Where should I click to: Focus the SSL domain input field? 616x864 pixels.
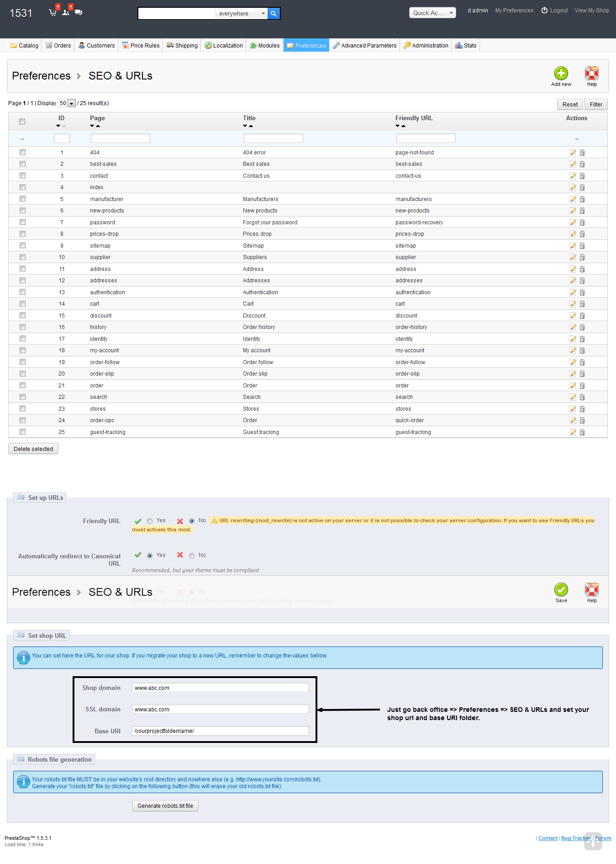pyautogui.click(x=221, y=709)
